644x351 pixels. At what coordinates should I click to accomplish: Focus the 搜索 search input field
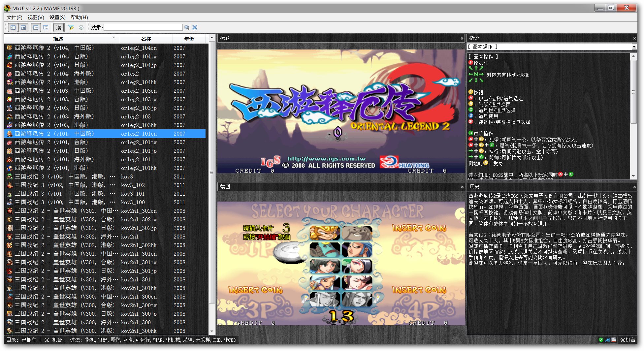[x=143, y=27]
